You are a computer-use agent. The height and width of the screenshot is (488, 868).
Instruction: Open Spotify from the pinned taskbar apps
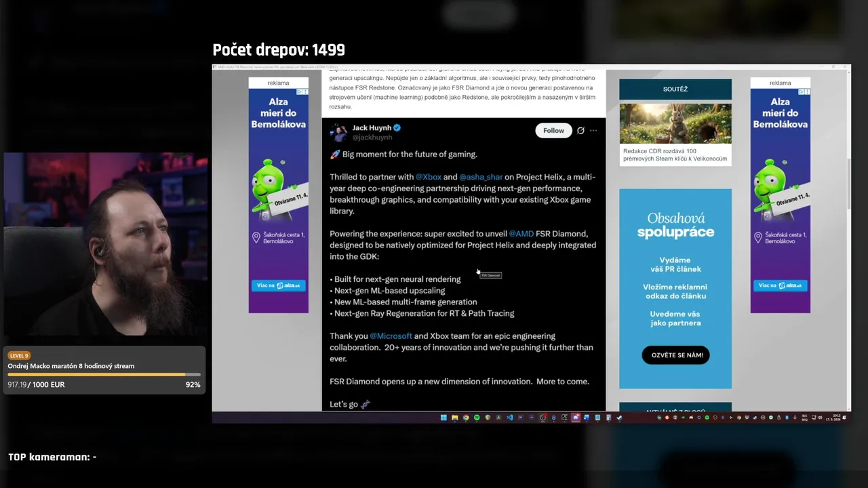477,418
